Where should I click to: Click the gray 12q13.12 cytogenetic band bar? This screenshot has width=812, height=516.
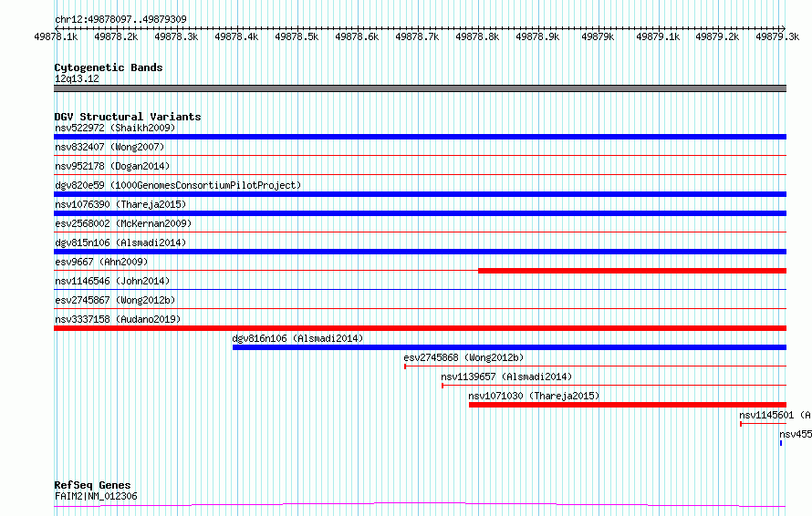click(420, 88)
